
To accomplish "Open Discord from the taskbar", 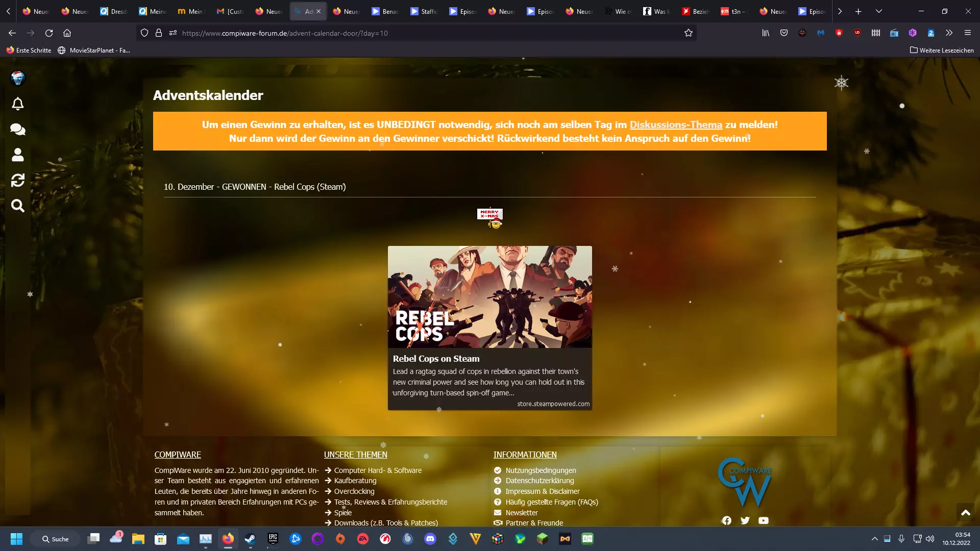I will click(x=430, y=539).
